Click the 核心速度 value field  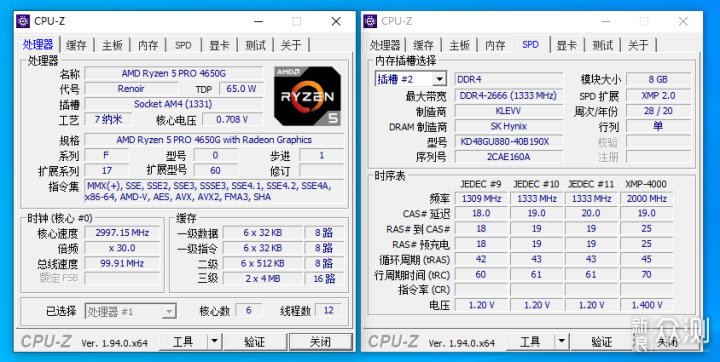(x=122, y=233)
